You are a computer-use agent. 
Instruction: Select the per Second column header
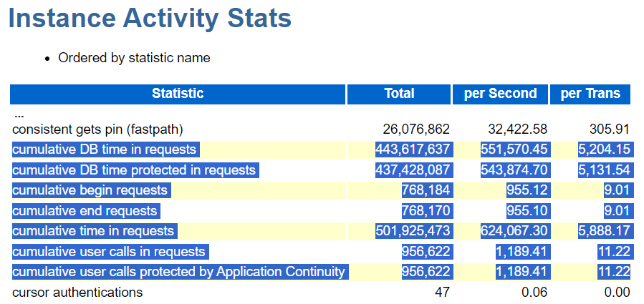pos(500,94)
